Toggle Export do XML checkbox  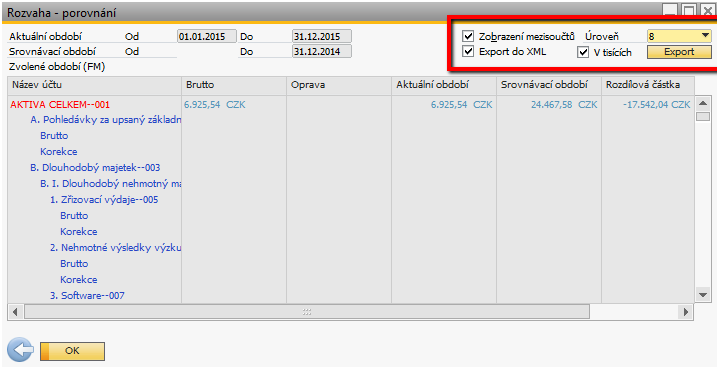pos(468,51)
